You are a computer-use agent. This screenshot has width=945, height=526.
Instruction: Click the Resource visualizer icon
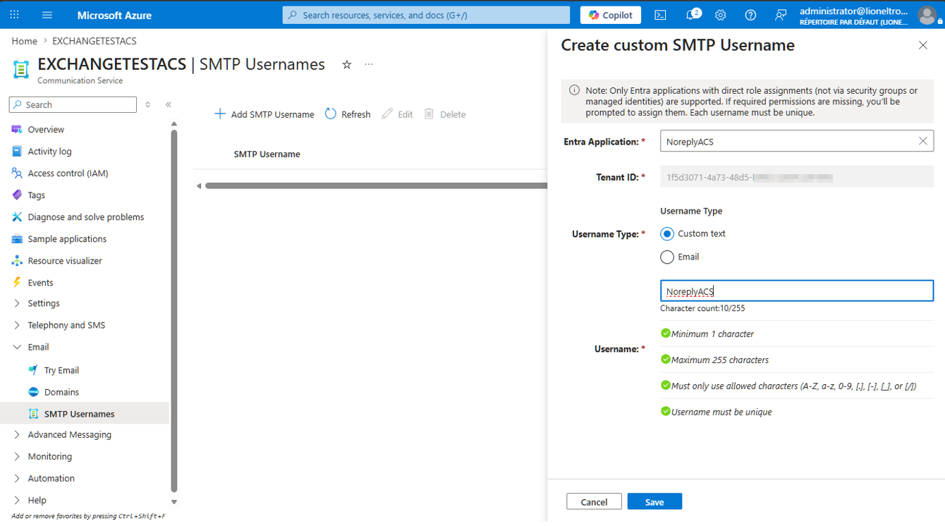pos(17,261)
